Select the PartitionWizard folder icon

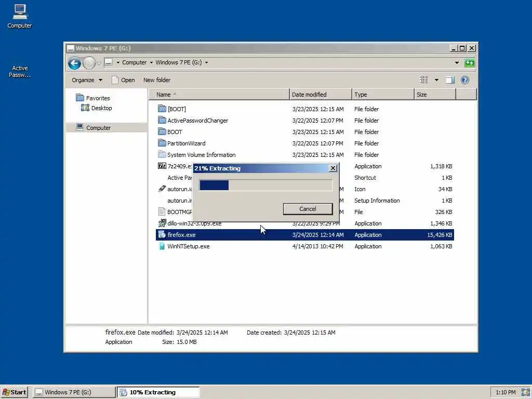coord(162,143)
